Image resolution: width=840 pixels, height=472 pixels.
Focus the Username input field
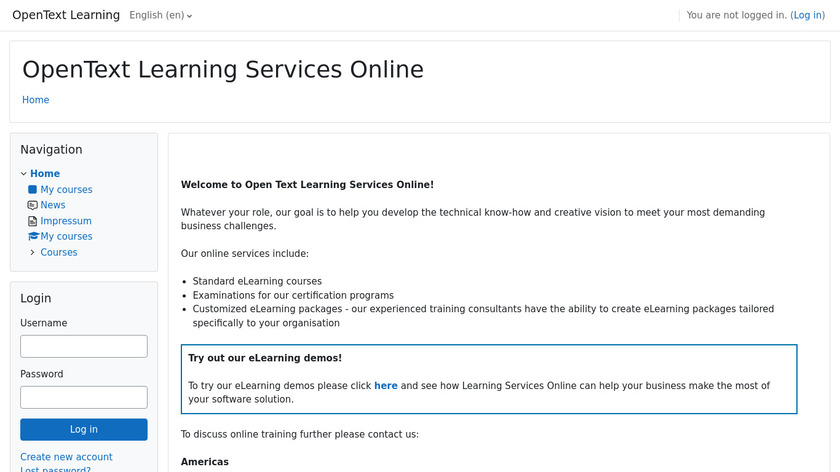point(84,346)
